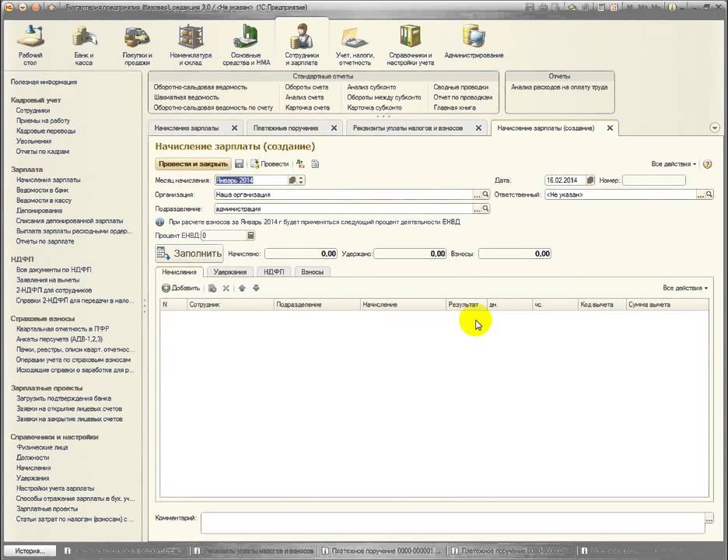
Task: Open 2-НДФЛ для сотрудников link
Action: [x=54, y=290]
